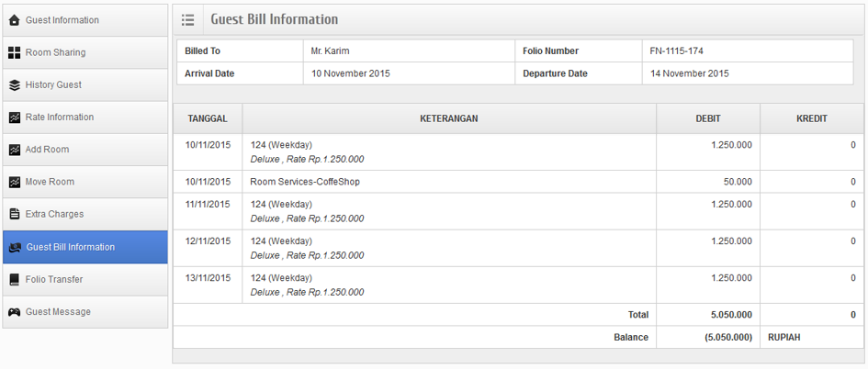868x369 pixels.
Task: Select the Guest Bill Information menu item
Action: pyautogui.click(x=71, y=247)
